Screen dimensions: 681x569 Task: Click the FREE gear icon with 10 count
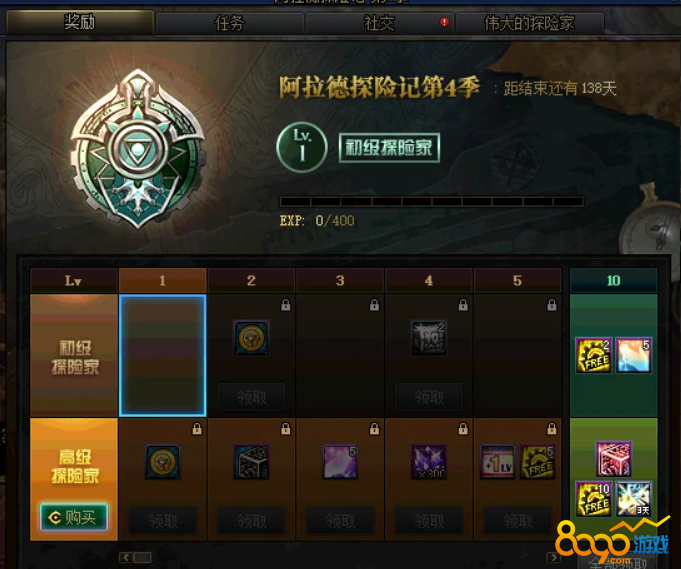[594, 499]
